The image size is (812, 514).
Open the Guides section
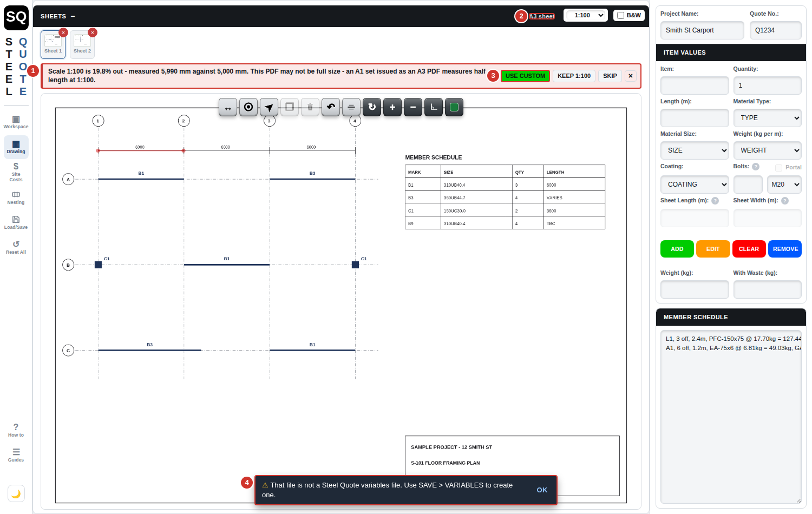16,455
